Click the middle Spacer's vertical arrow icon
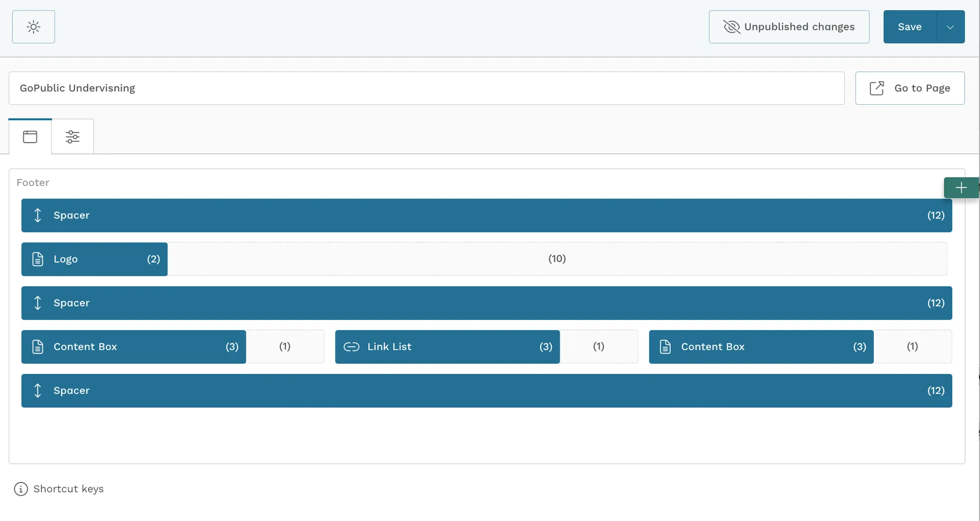Viewport: 980px width, 521px height. tap(38, 303)
